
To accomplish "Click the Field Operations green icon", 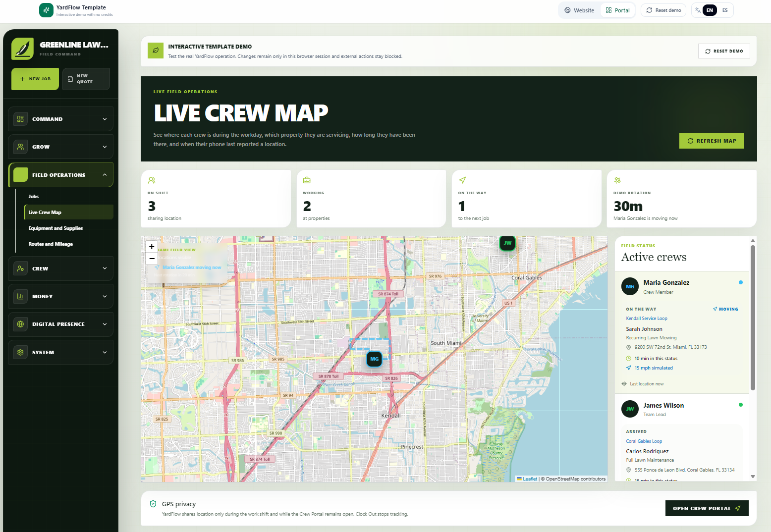I will (20, 175).
